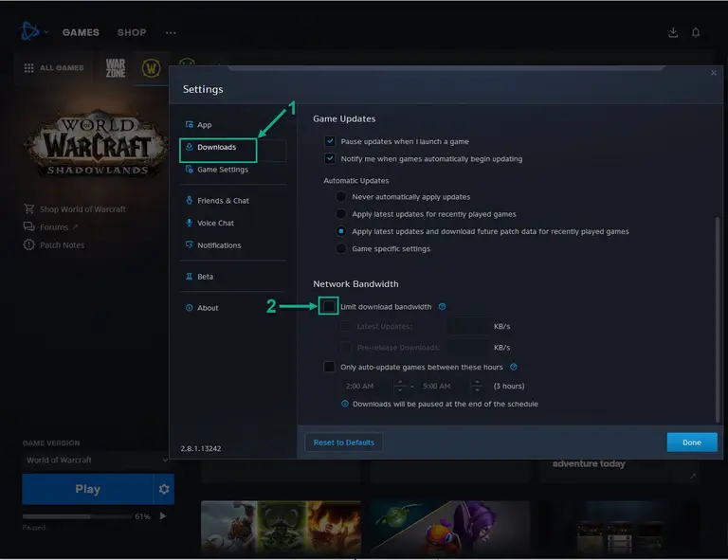Select Apply latest updates and download future patch data
This screenshot has width=728, height=560.
[341, 231]
